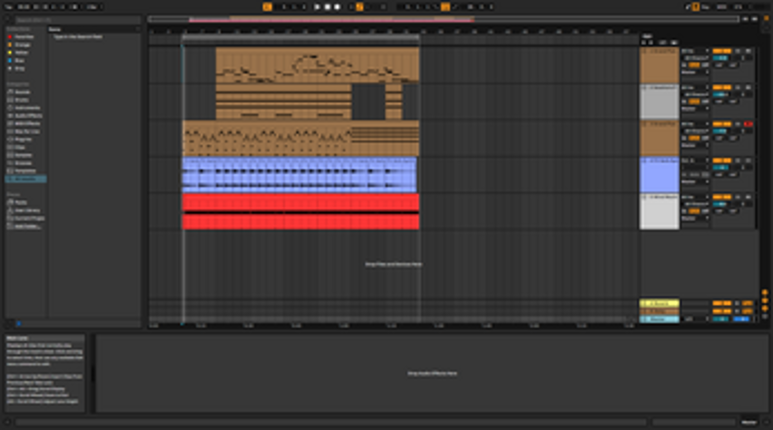Viewport: 773px width, 430px height.
Task: Select the Audio Effects browser category
Action: tap(28, 115)
